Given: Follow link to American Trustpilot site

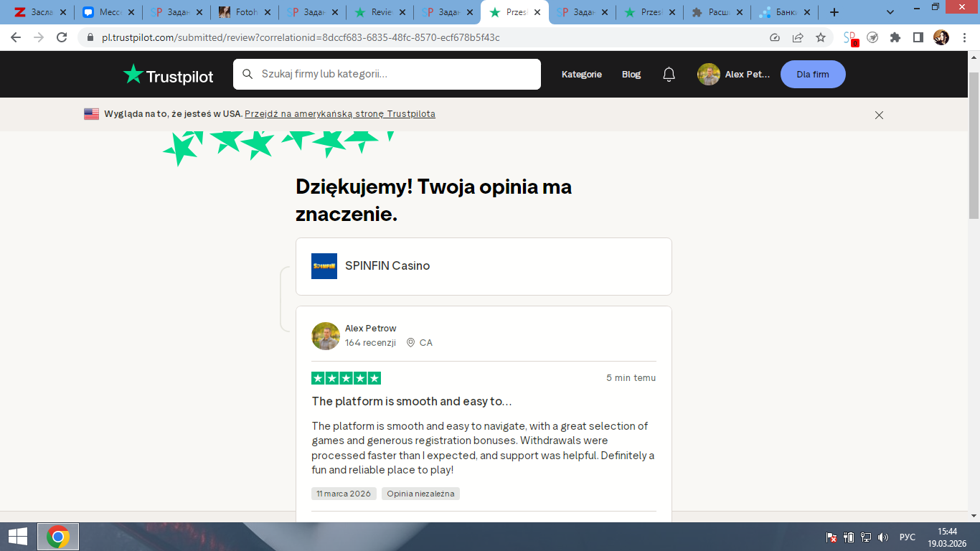Looking at the screenshot, I should (x=339, y=114).
